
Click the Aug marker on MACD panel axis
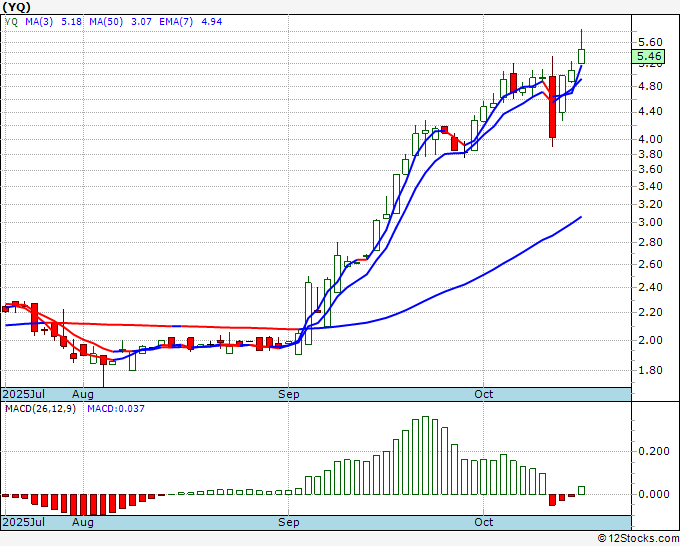(83, 523)
